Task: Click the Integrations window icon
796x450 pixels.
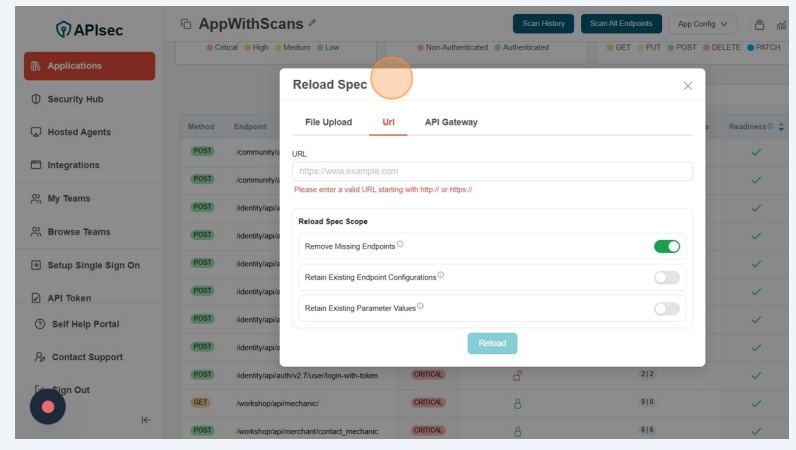Action: [36, 165]
